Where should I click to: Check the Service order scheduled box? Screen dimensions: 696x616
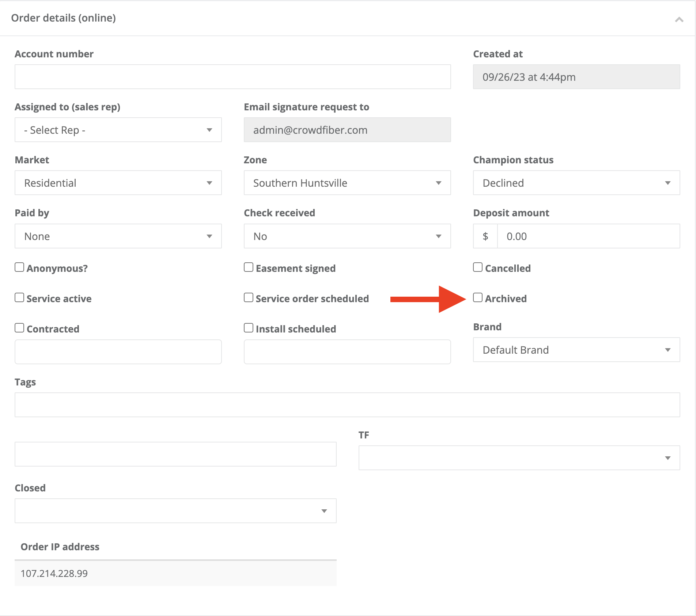[249, 298]
